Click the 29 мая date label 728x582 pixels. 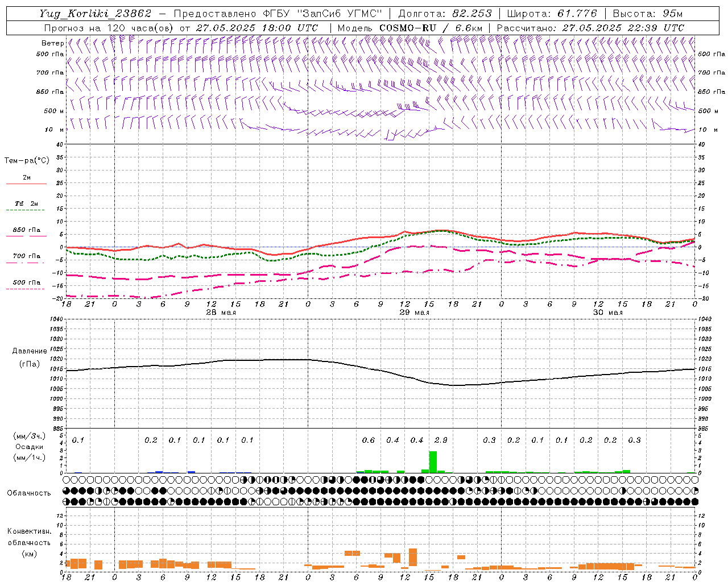(x=415, y=313)
